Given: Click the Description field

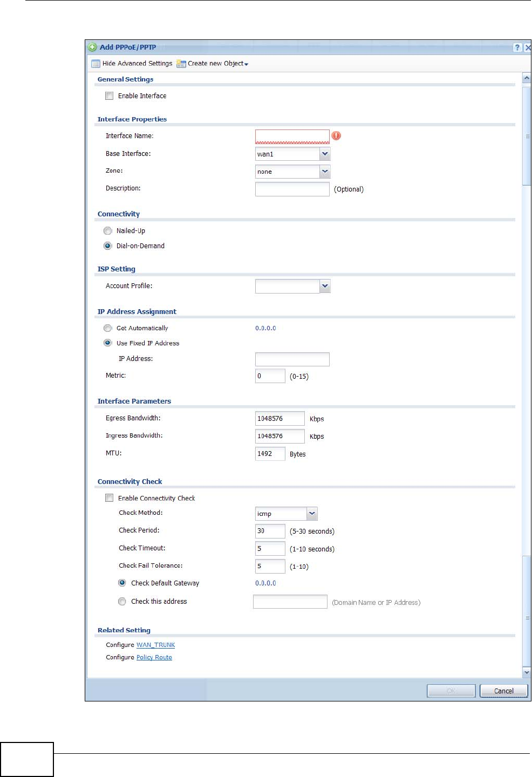Looking at the screenshot, I should coord(292,189).
